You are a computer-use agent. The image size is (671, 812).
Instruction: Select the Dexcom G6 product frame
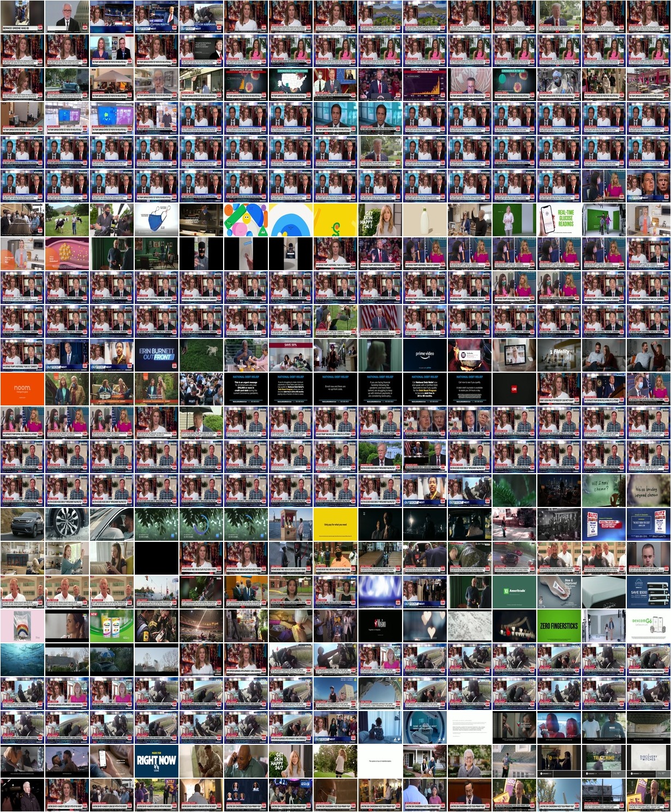[x=649, y=626]
